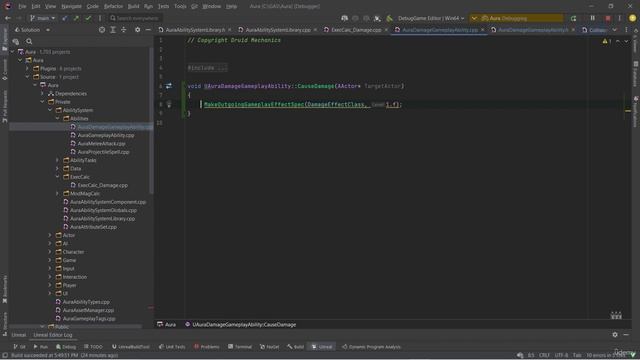Viewport: 640px width, 360px height.
Task: Click the collapse all icon in explorer
Action: point(124,30)
